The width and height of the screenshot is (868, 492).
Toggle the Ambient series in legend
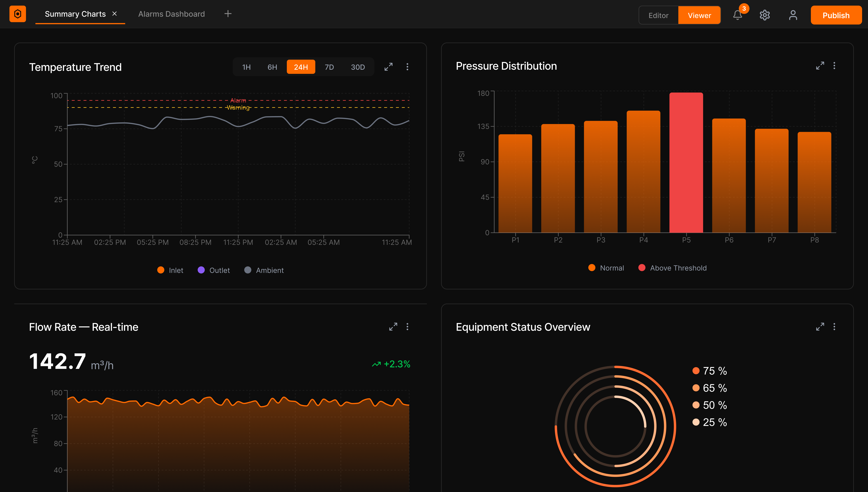(264, 270)
